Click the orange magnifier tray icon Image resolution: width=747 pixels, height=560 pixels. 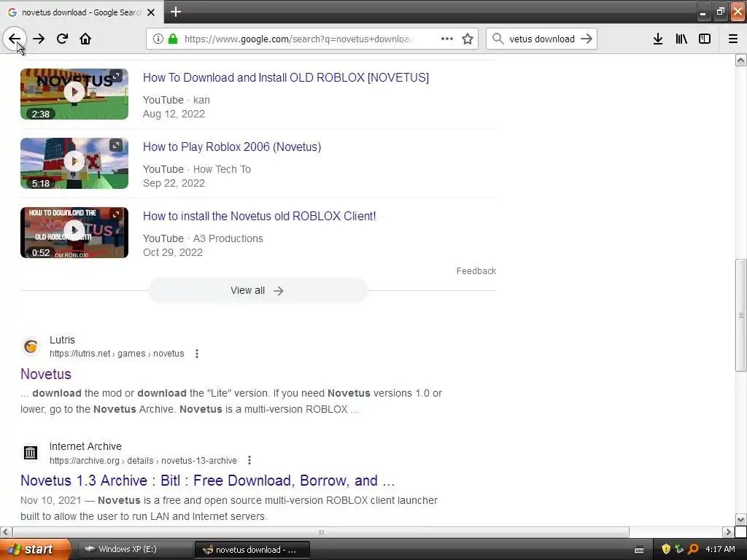tap(693, 550)
